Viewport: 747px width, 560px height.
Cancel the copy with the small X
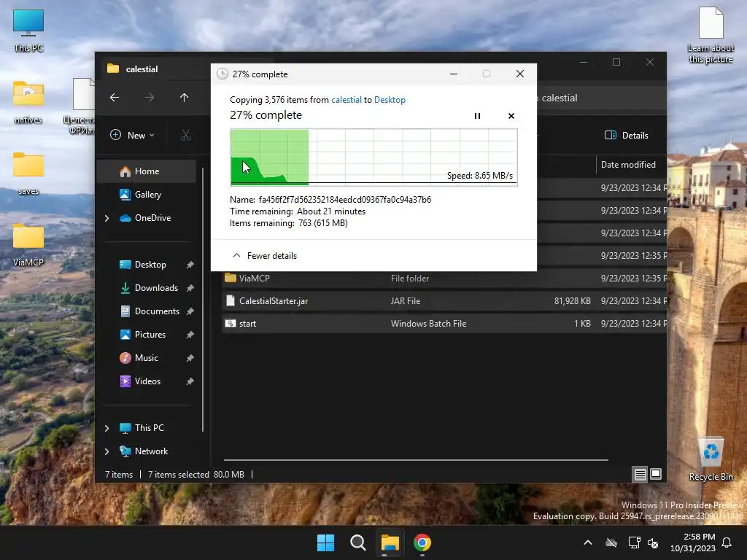tap(511, 116)
